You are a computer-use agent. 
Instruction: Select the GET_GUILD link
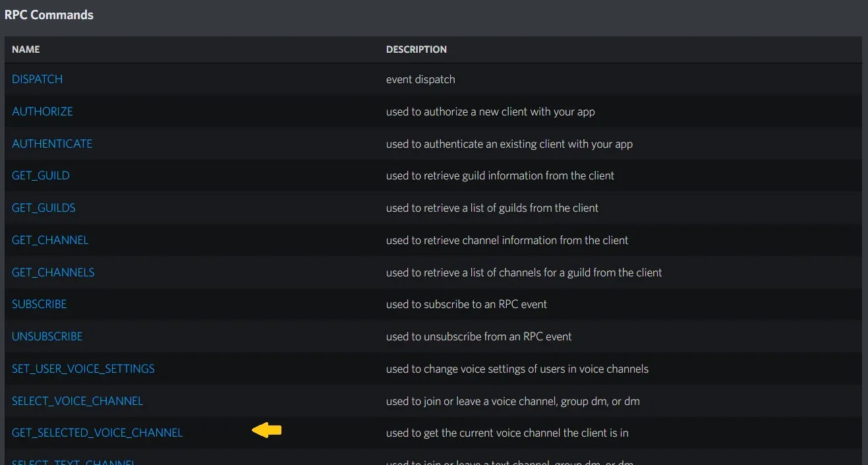[x=40, y=175]
